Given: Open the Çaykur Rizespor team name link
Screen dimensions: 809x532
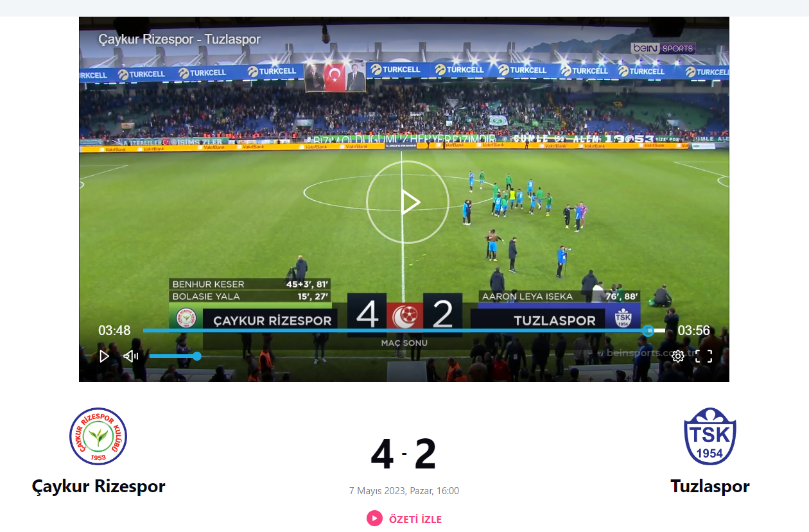Looking at the screenshot, I should coord(98,486).
